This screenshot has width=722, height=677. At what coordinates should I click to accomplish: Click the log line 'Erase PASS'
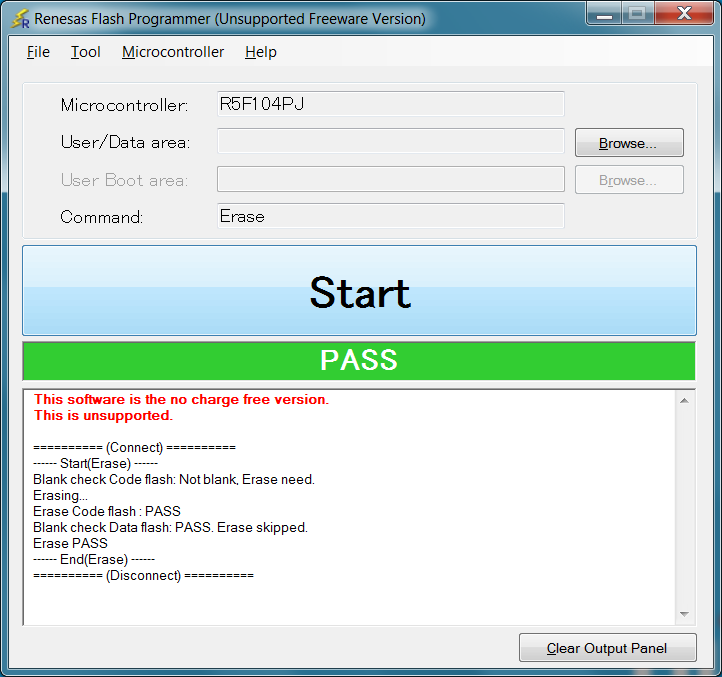pos(70,543)
